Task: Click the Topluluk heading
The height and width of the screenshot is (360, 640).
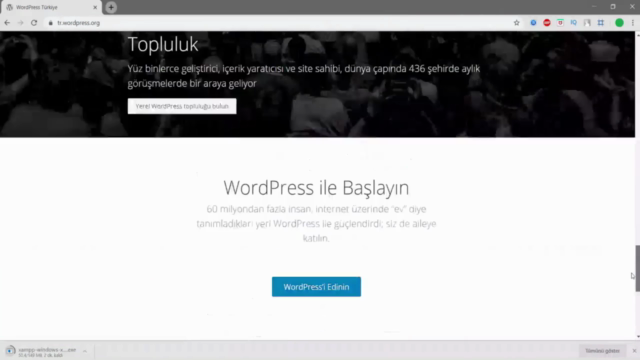Action: click(x=163, y=44)
